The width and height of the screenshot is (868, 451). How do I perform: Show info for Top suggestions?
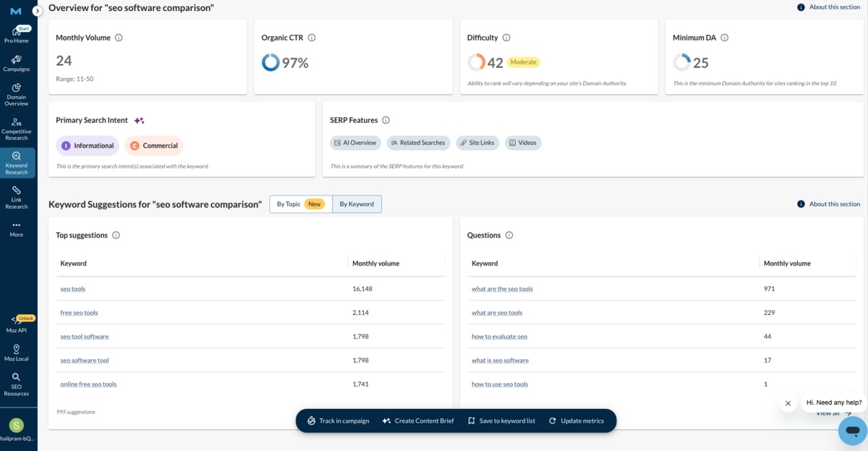point(116,235)
